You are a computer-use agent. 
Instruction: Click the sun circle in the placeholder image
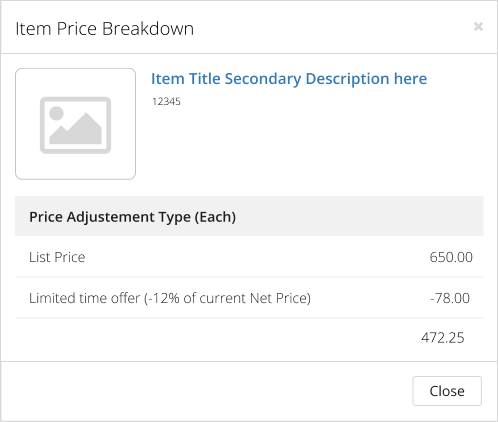[x=56, y=113]
